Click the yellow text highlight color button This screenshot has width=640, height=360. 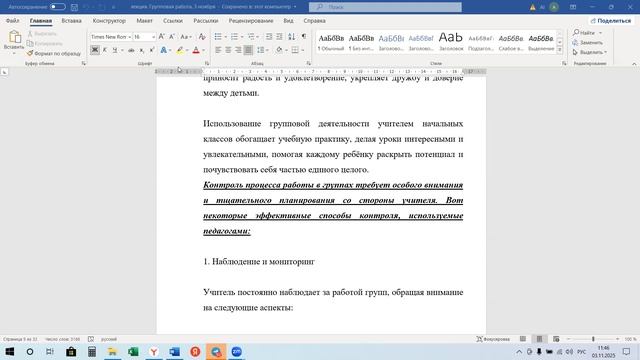(x=180, y=50)
